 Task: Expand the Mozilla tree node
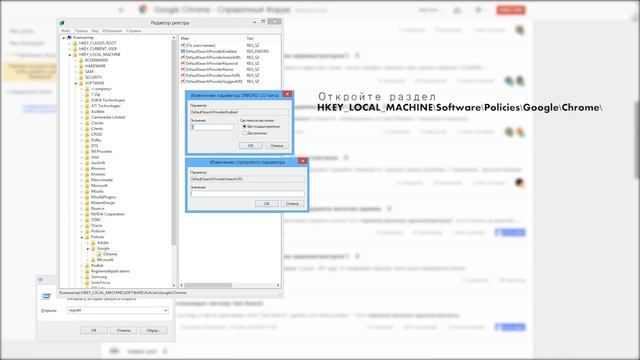82,191
